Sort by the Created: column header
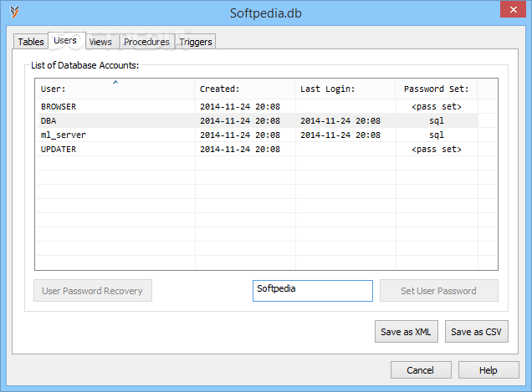 [244, 89]
